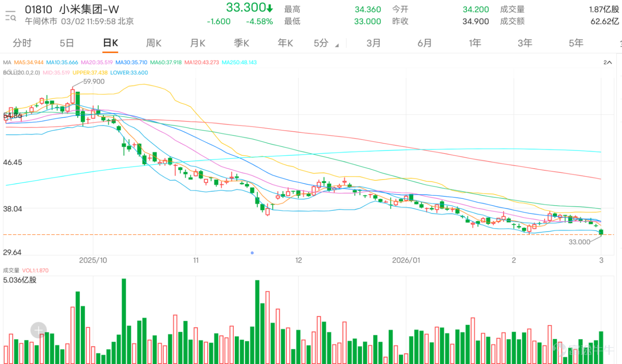622x364 pixels.
Task: Click the change percent -4.58%
Action: pos(259,21)
